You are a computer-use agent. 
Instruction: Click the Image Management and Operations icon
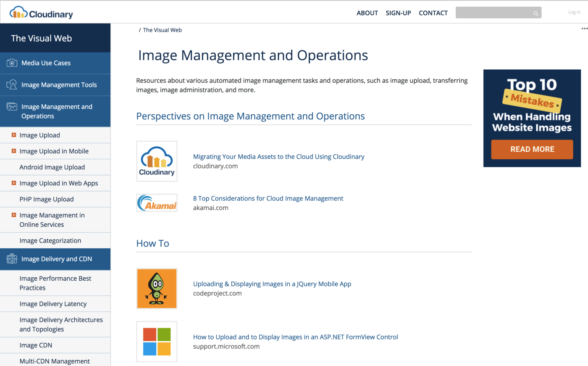[12, 107]
